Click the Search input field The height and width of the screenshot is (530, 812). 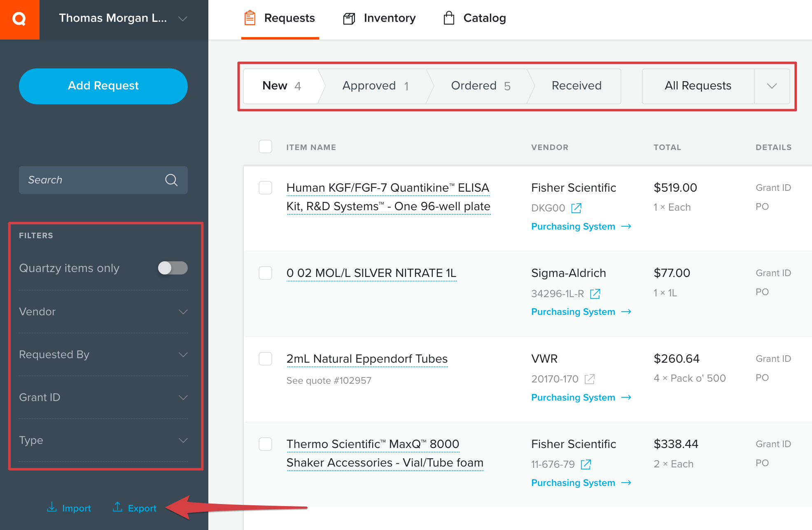point(103,180)
